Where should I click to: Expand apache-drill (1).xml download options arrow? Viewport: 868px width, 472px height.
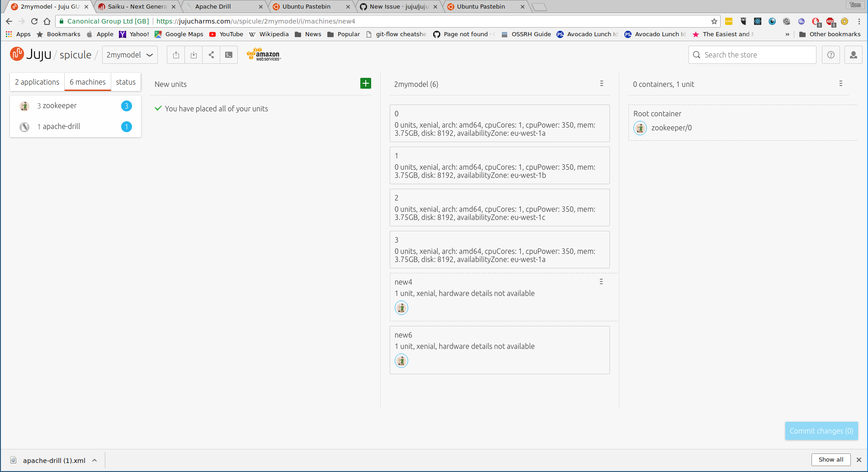click(x=94, y=460)
